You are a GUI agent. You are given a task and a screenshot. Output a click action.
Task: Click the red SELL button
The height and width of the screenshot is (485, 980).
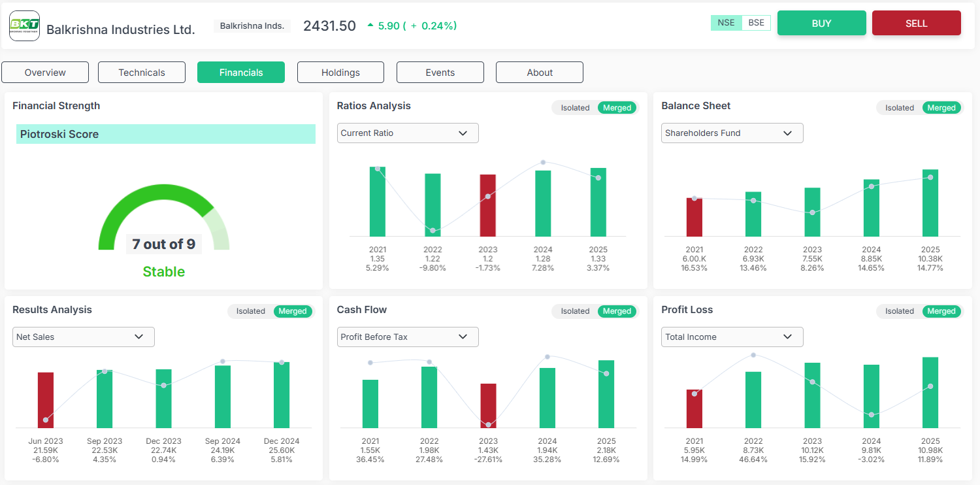(x=917, y=23)
